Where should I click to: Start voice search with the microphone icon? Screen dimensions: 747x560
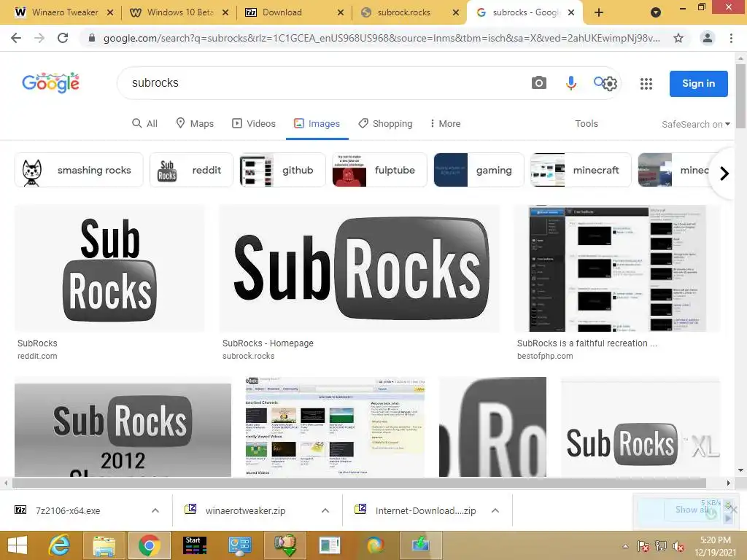coord(570,83)
